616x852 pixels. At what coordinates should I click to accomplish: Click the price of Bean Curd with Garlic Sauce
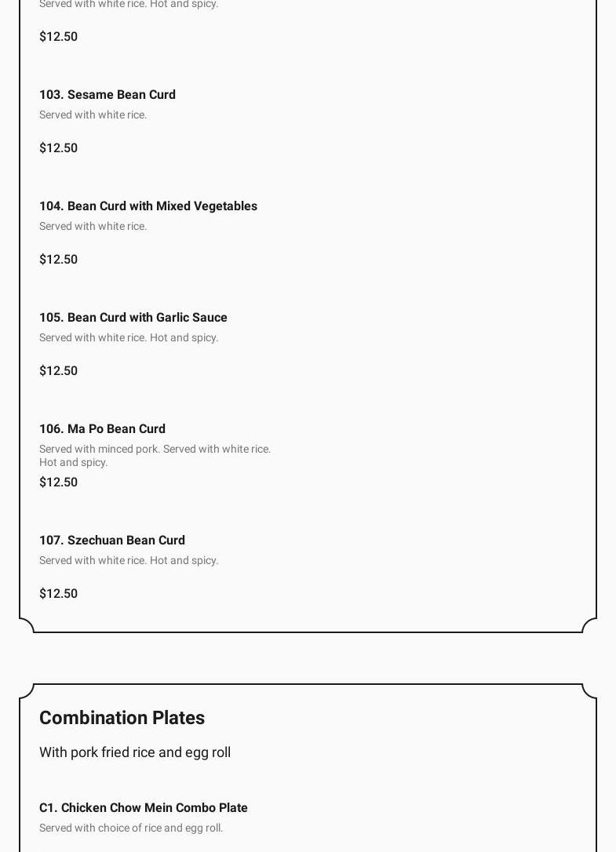tap(58, 370)
